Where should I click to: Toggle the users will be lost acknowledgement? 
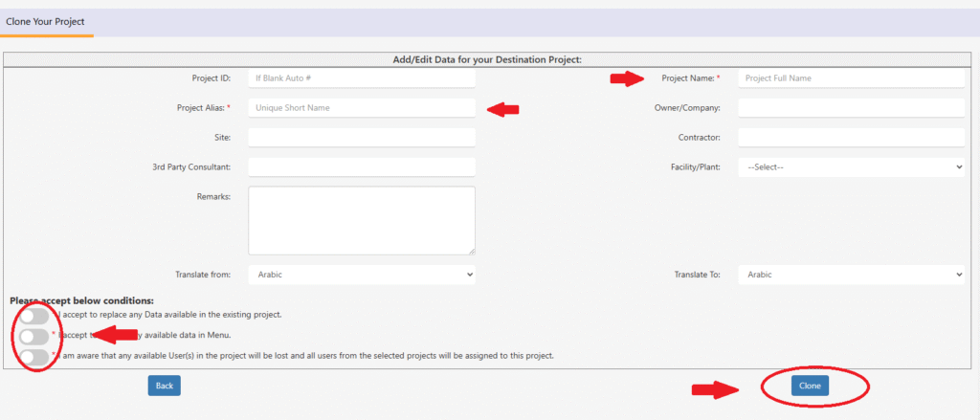(x=33, y=357)
